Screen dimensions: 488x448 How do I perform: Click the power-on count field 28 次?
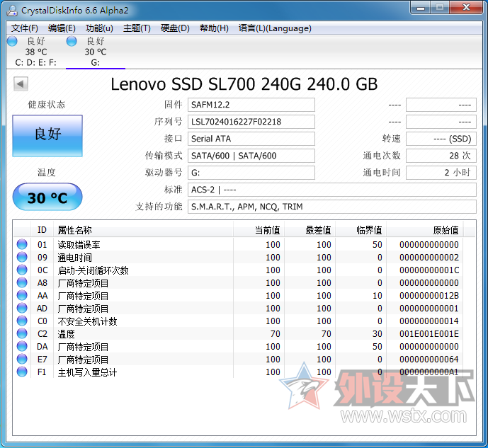point(441,156)
